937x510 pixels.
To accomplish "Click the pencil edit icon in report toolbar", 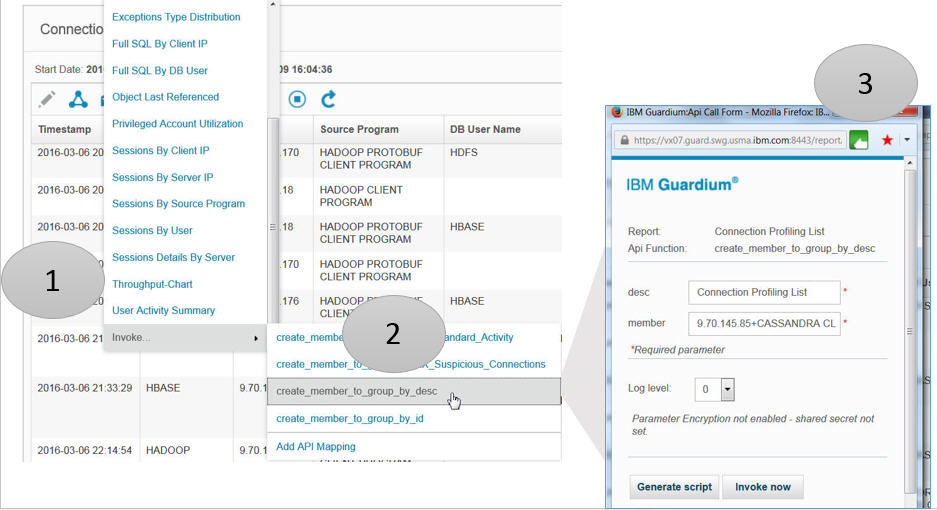I will pos(47,99).
